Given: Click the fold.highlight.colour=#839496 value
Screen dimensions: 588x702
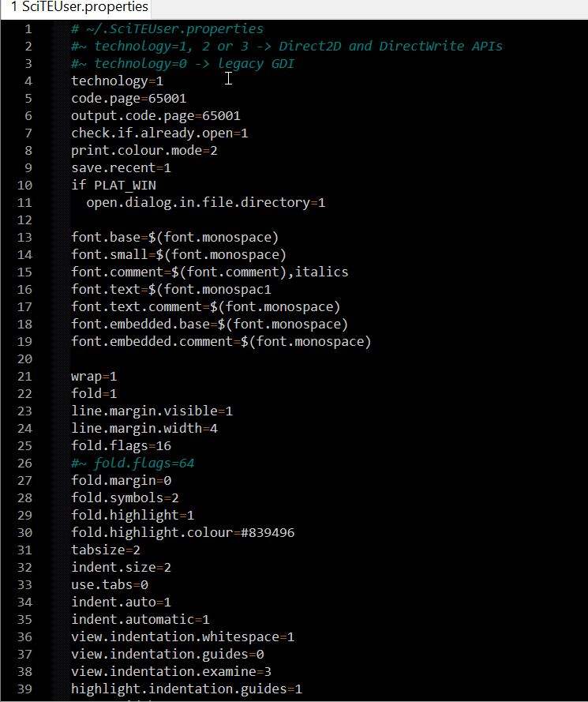Looking at the screenshot, I should [267, 532].
